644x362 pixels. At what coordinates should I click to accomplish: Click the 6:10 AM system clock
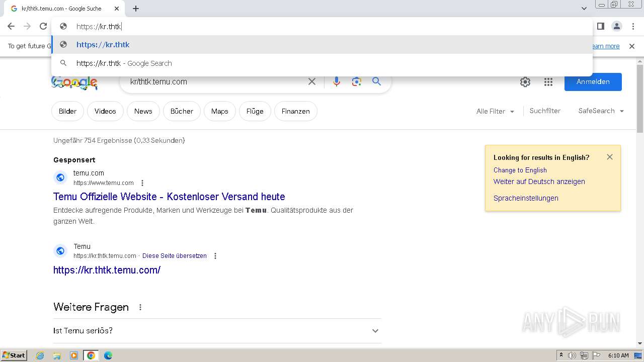[x=618, y=355]
